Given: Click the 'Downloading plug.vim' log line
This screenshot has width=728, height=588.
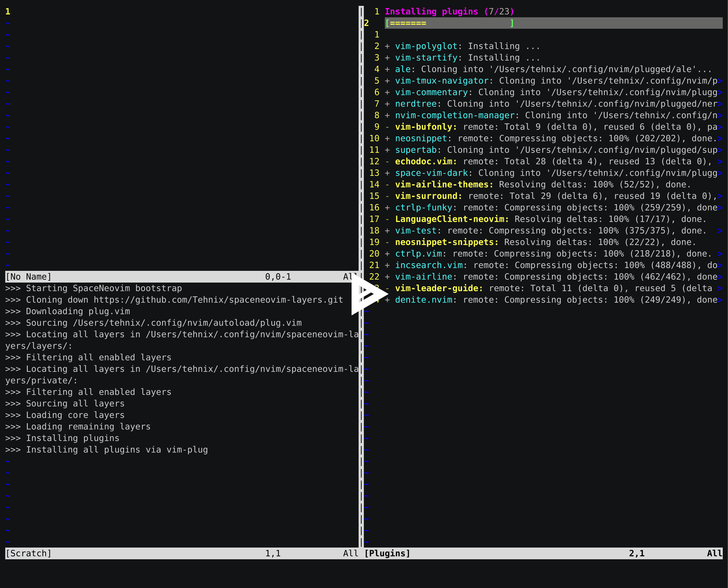Looking at the screenshot, I should click(68, 311).
